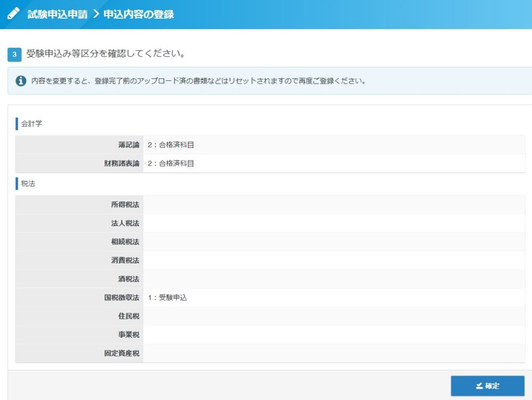
Task: Click the chevron separator in the breadcrumb
Action: pyautogui.click(x=96, y=15)
